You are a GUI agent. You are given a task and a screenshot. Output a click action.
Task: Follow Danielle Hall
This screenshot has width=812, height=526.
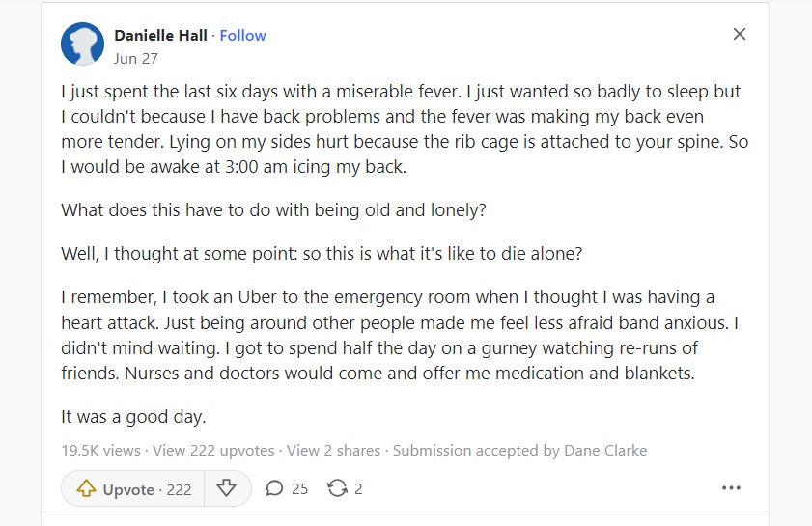coord(243,35)
